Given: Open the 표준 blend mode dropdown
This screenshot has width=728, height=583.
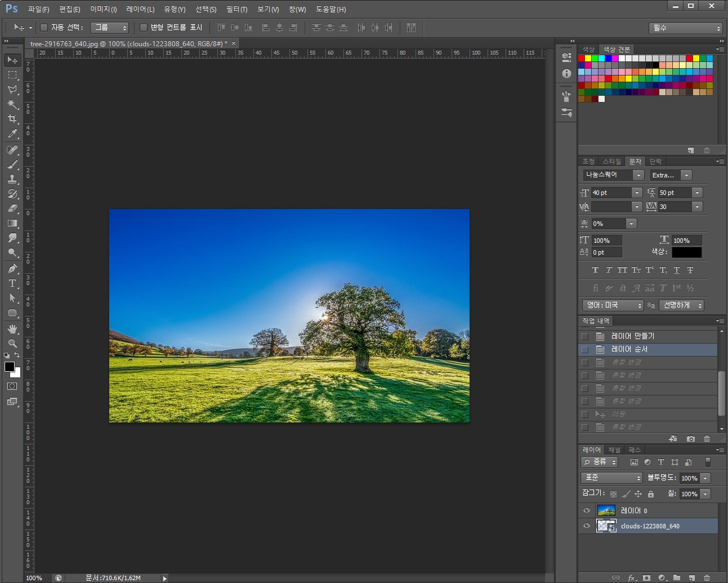Looking at the screenshot, I should click(x=611, y=478).
